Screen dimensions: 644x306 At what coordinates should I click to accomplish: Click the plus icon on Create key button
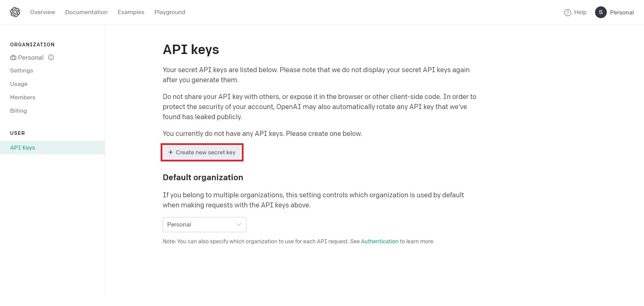pyautogui.click(x=171, y=152)
